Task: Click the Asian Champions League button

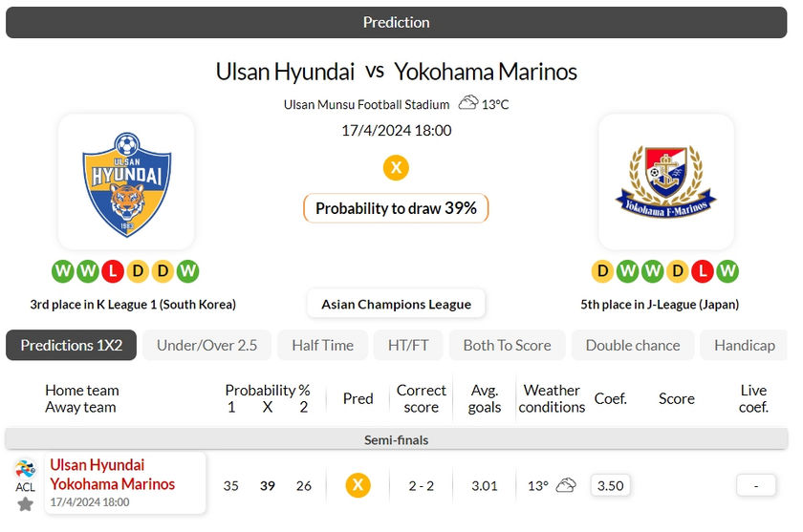Action: (x=396, y=304)
